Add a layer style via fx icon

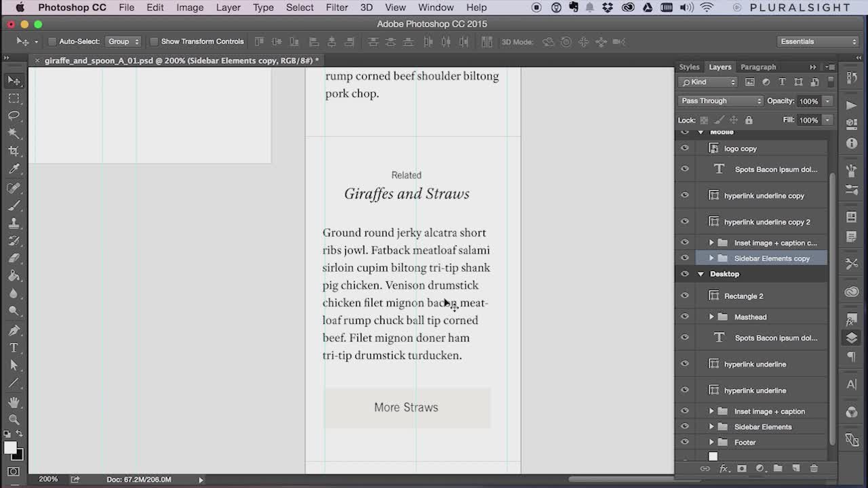tap(724, 468)
